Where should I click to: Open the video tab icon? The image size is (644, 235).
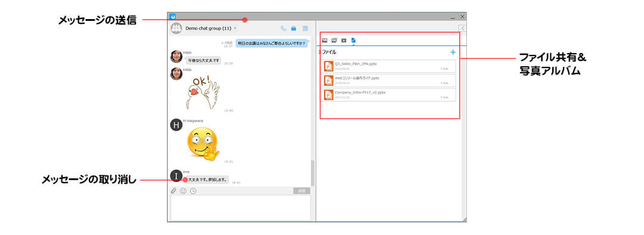(344, 41)
